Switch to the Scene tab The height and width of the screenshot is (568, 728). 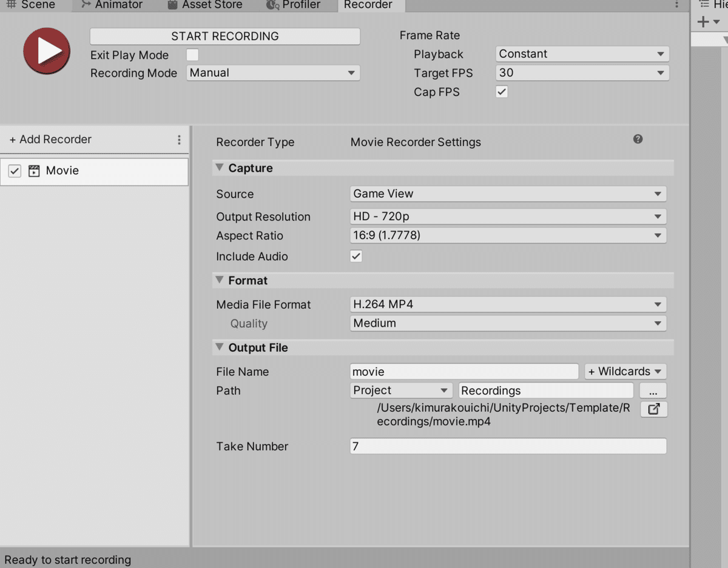(32, 5)
